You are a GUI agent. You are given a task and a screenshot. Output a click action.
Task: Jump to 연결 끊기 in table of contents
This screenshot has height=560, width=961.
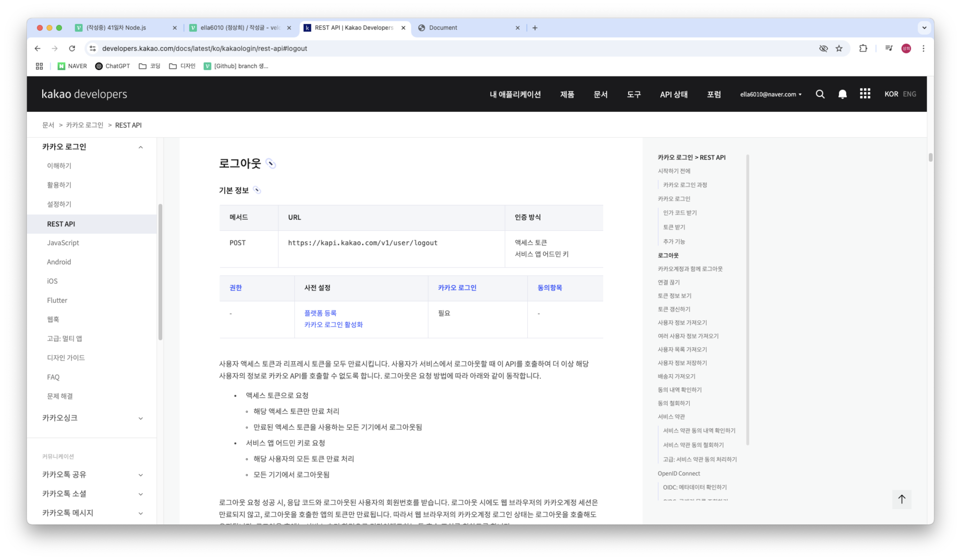(x=669, y=282)
